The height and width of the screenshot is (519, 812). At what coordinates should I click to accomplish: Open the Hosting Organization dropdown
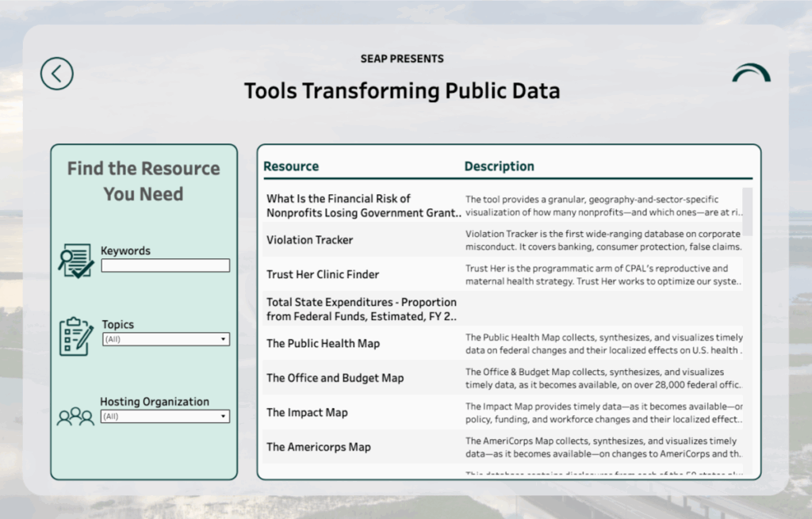165,416
